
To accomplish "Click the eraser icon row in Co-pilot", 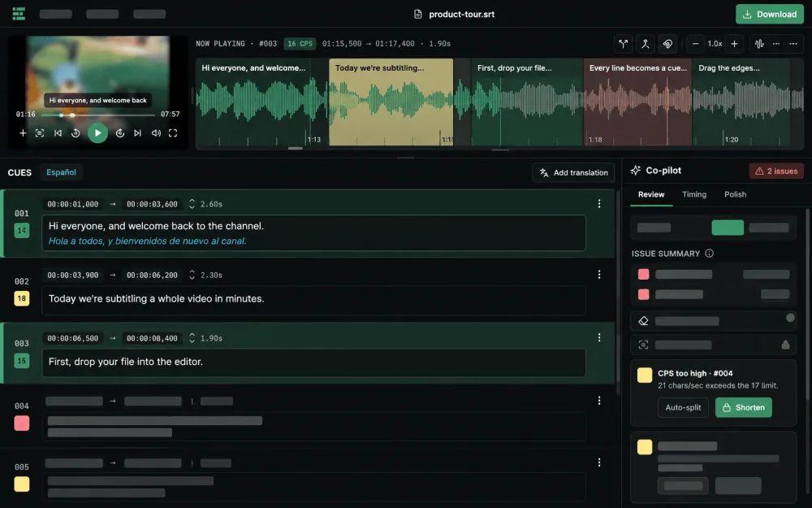I will point(713,321).
